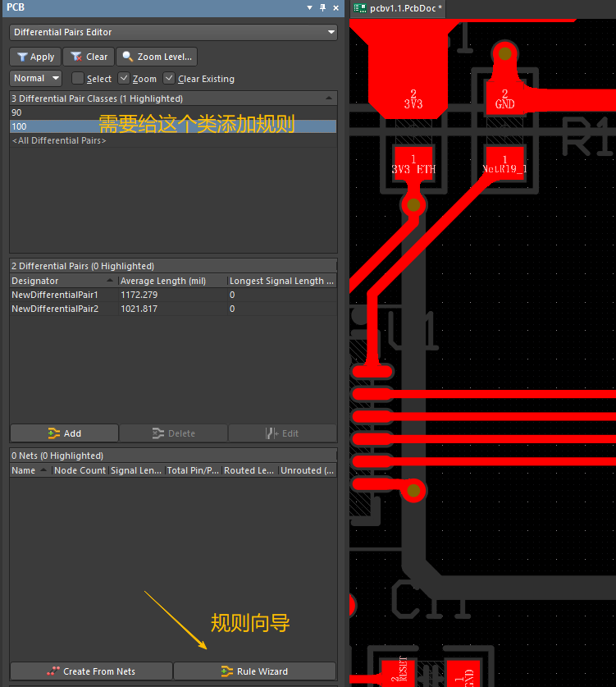Click the Apply filter button
This screenshot has height=687, width=616.
(36, 57)
